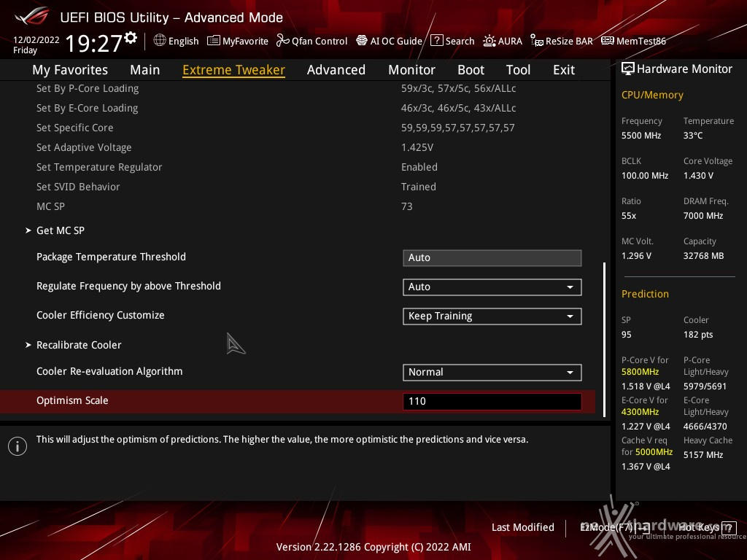Click the 5500 MHz frequency value
The height and width of the screenshot is (560, 747).
[641, 136]
